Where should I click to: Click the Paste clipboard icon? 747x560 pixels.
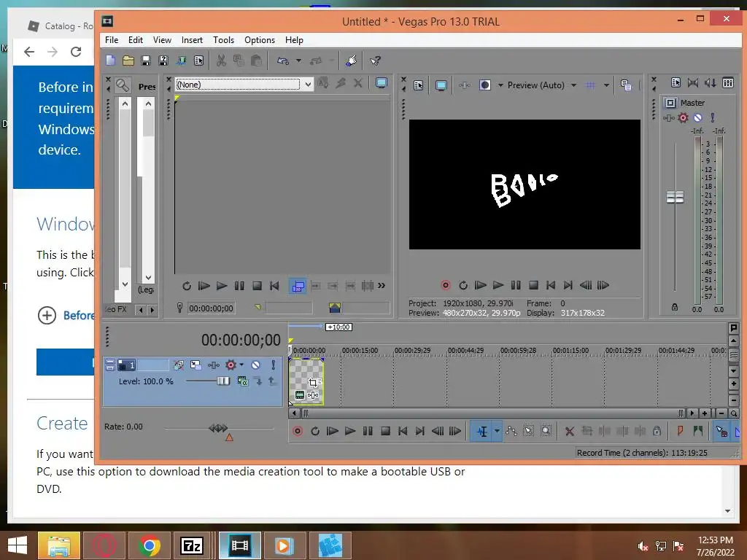click(256, 61)
